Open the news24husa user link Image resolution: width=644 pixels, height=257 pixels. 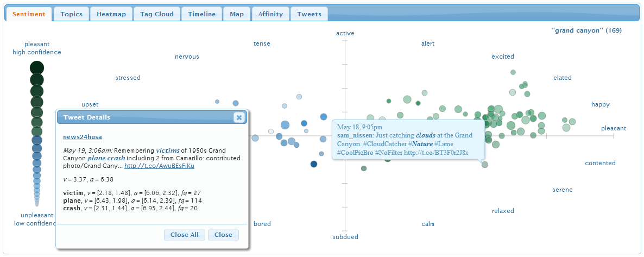[83, 137]
